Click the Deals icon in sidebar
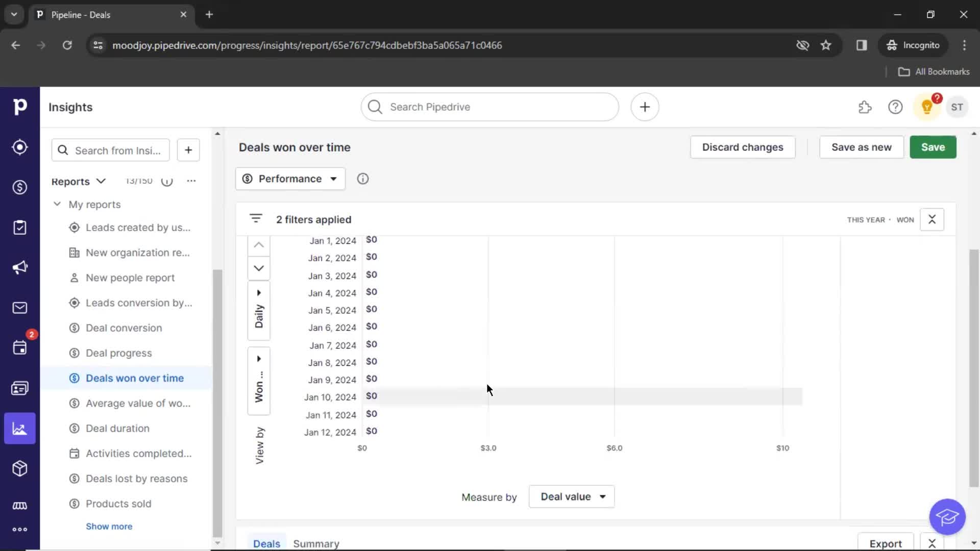Viewport: 980px width, 551px height. point(19,187)
